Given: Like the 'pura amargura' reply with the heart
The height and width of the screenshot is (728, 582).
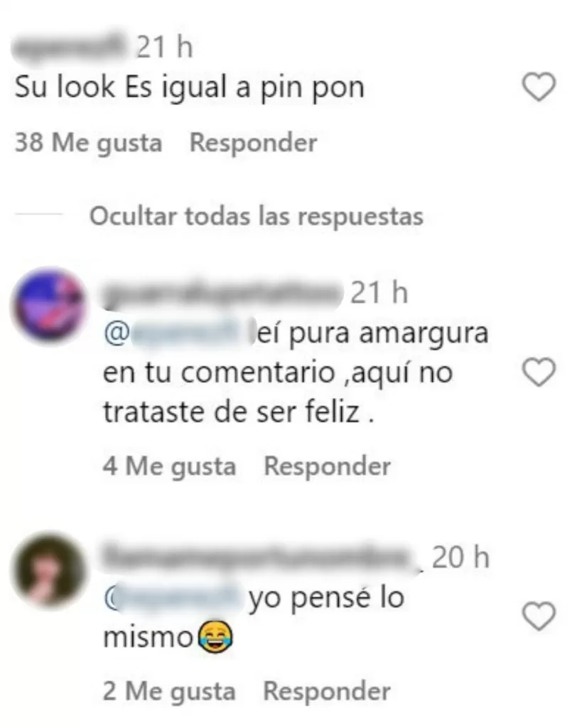Looking at the screenshot, I should point(539,372).
